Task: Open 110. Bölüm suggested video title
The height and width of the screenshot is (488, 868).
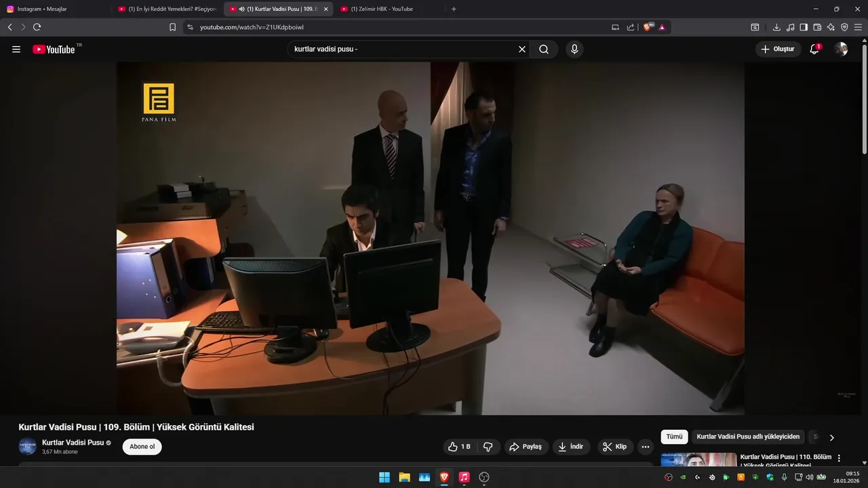Action: (x=785, y=460)
